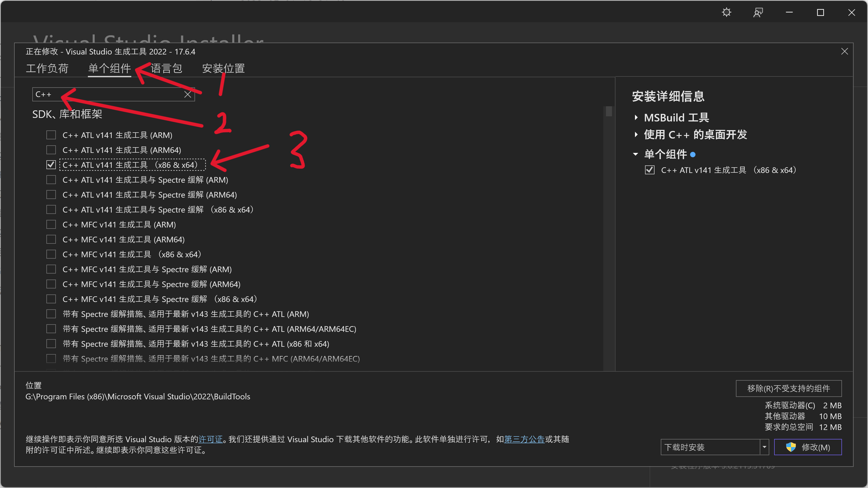Uncheck C++ ATL v141 in 安装详细信息 panel
Image resolution: width=868 pixels, height=488 pixels.
650,170
